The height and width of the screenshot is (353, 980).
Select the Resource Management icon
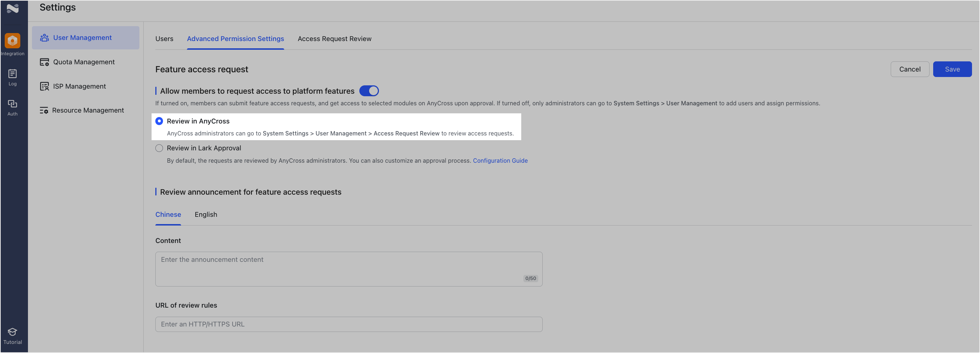[45, 110]
